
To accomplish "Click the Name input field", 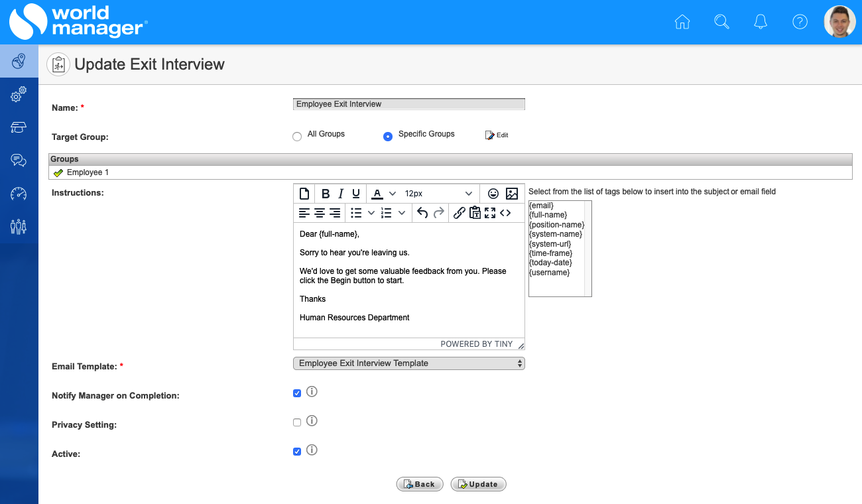I will (409, 104).
